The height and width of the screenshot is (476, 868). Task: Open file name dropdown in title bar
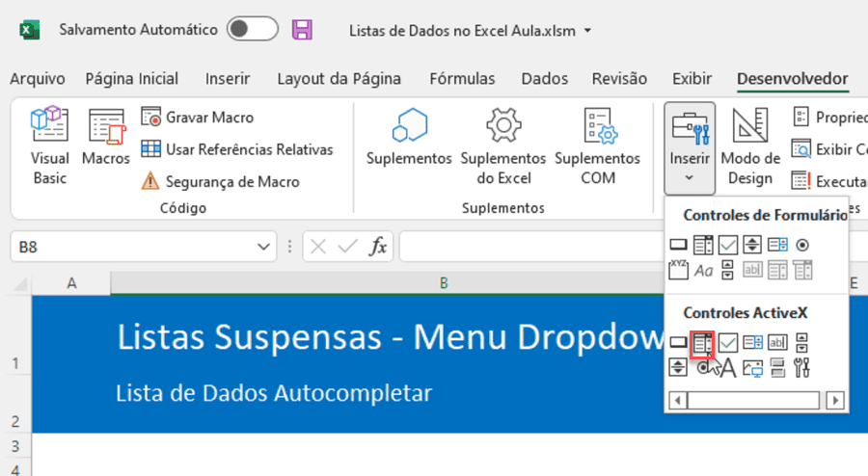tap(587, 31)
